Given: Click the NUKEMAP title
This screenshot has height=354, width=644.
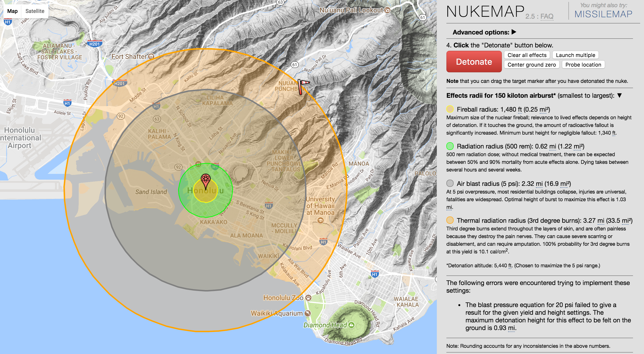Looking at the screenshot, I should 485,11.
